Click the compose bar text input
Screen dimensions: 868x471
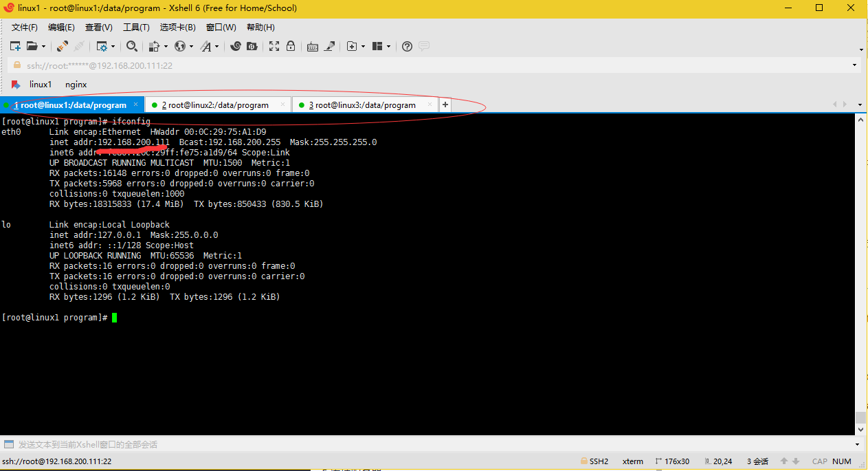[433, 444]
